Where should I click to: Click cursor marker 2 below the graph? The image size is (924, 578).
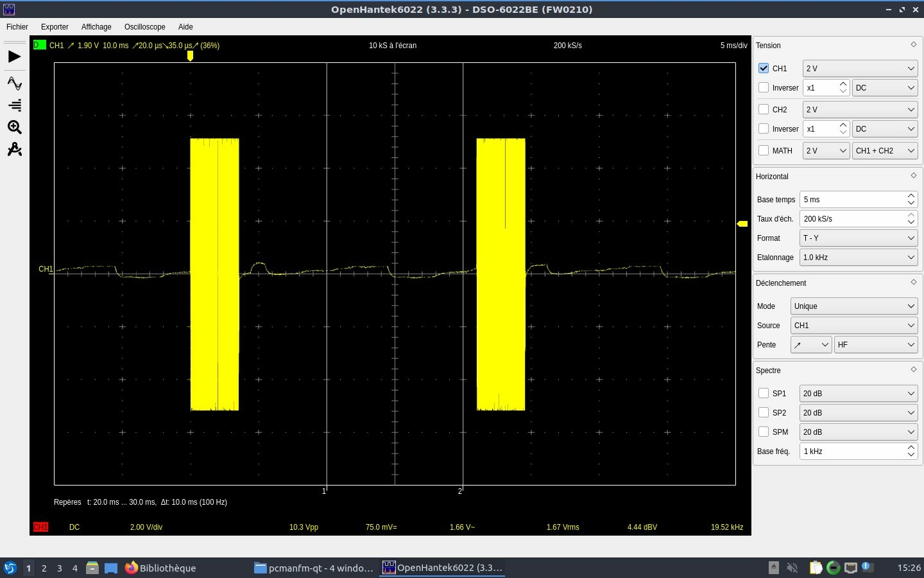460,491
